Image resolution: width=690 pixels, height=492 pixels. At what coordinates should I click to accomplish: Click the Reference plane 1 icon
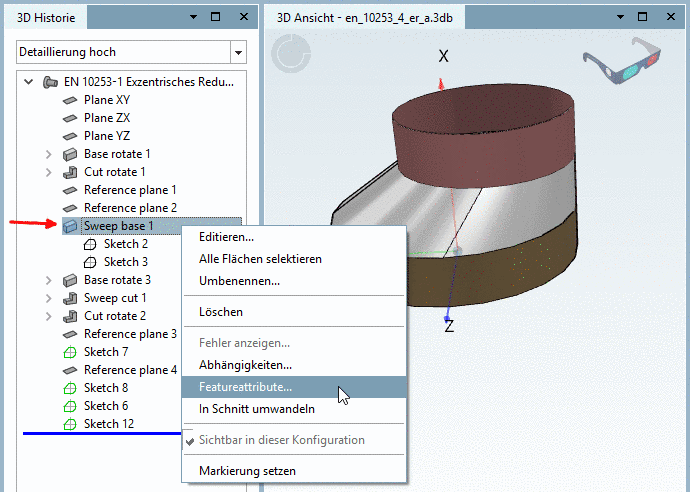click(70, 191)
